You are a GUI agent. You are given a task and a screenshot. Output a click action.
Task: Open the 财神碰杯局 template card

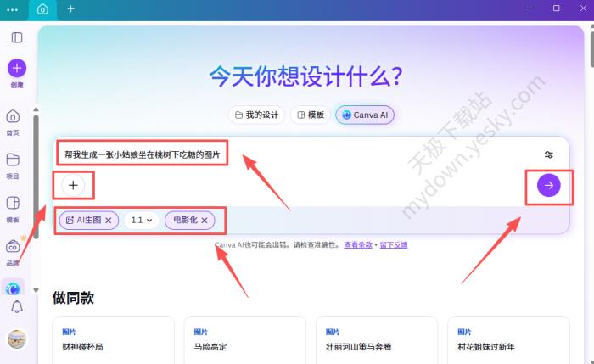[x=112, y=340]
